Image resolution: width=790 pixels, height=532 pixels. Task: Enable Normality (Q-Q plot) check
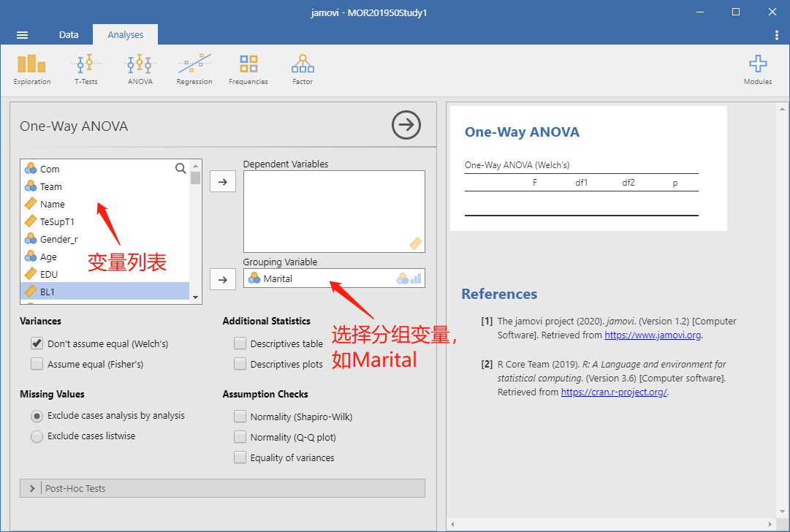pos(240,437)
